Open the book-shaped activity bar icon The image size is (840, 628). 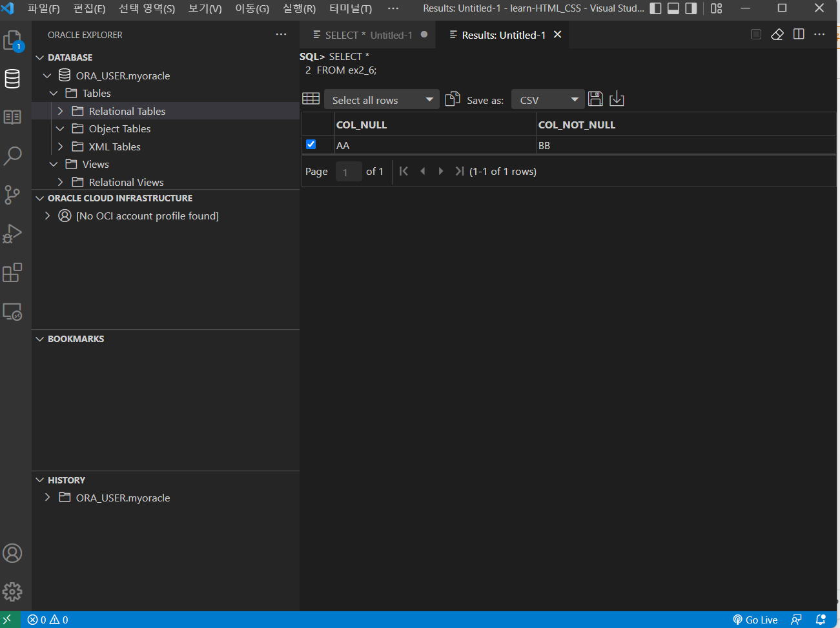(x=12, y=117)
